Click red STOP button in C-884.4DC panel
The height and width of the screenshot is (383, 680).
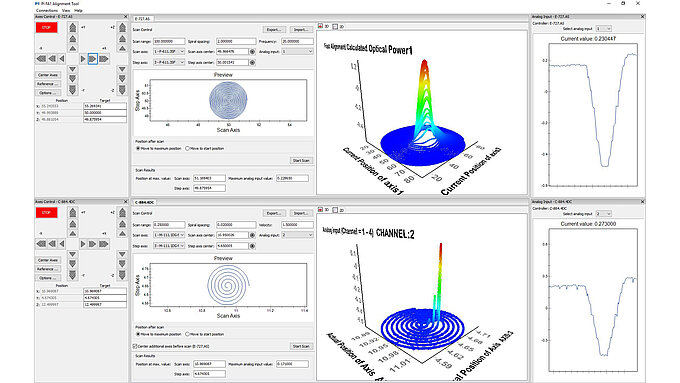click(46, 213)
